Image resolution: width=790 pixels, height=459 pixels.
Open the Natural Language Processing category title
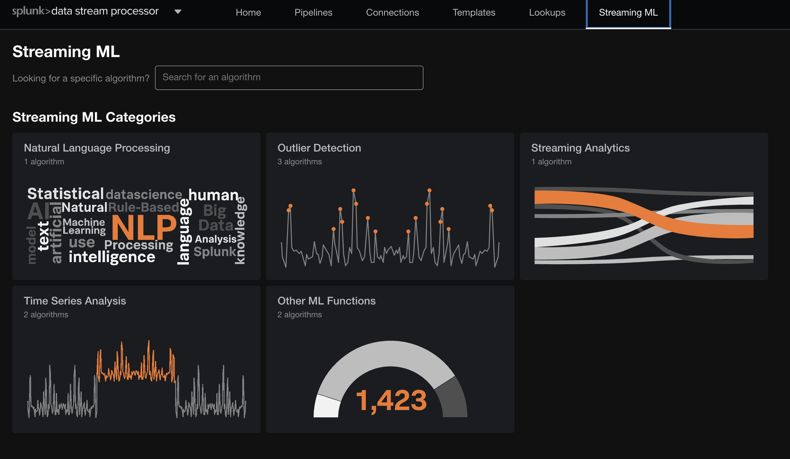coord(97,148)
